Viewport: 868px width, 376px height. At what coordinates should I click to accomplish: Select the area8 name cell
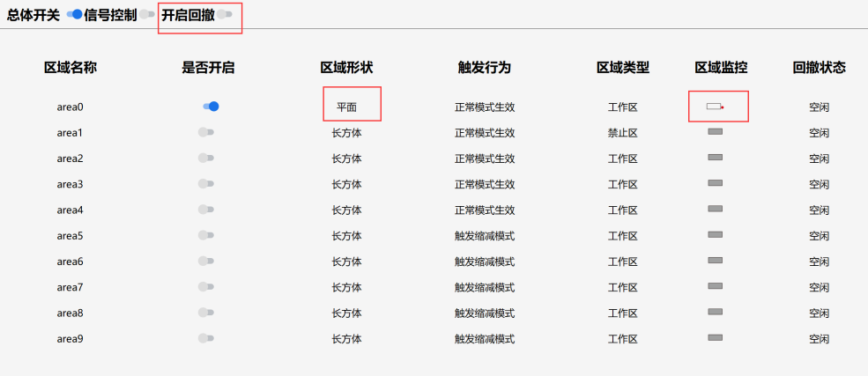[70, 313]
